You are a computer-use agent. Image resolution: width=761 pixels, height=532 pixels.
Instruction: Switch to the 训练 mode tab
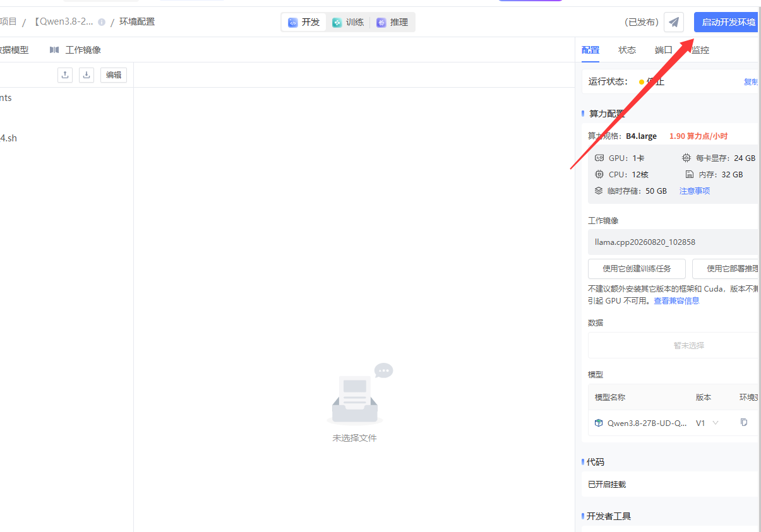348,22
